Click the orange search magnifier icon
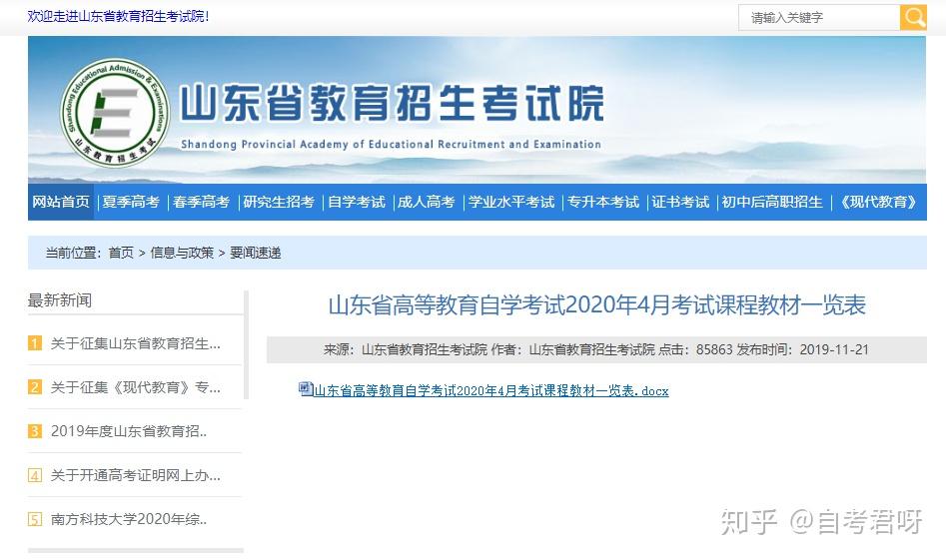This screenshot has height=560, width=946. pyautogui.click(x=913, y=17)
